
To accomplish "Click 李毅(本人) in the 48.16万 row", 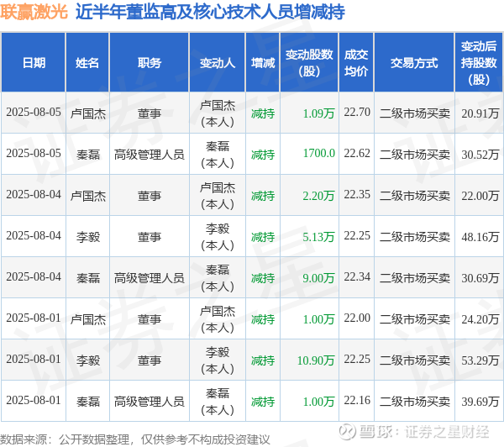I will (x=218, y=237).
